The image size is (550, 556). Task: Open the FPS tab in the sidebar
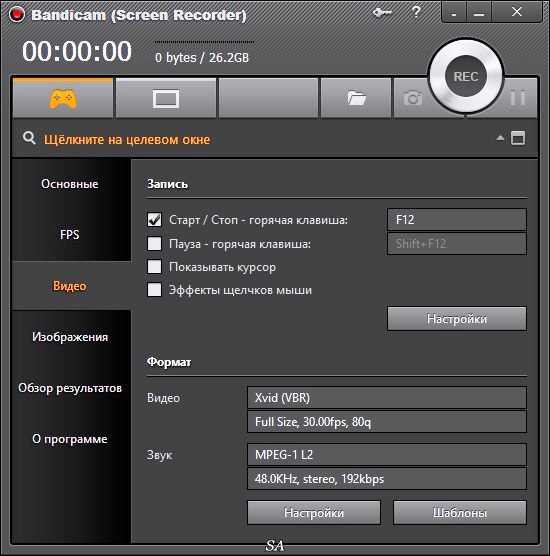[70, 235]
